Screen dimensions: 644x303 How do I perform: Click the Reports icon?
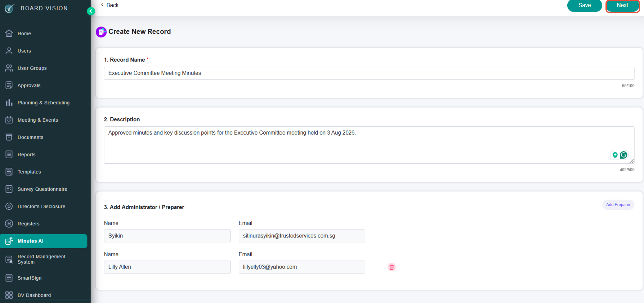click(x=9, y=154)
